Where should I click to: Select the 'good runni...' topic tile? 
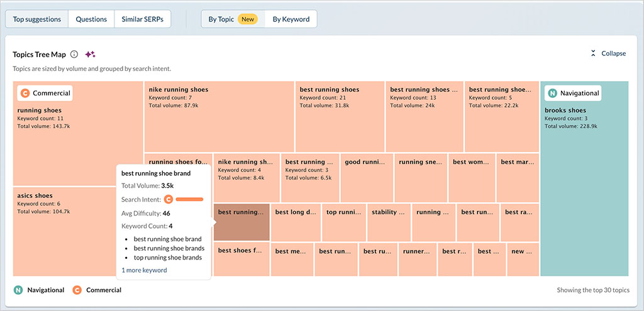click(x=367, y=178)
